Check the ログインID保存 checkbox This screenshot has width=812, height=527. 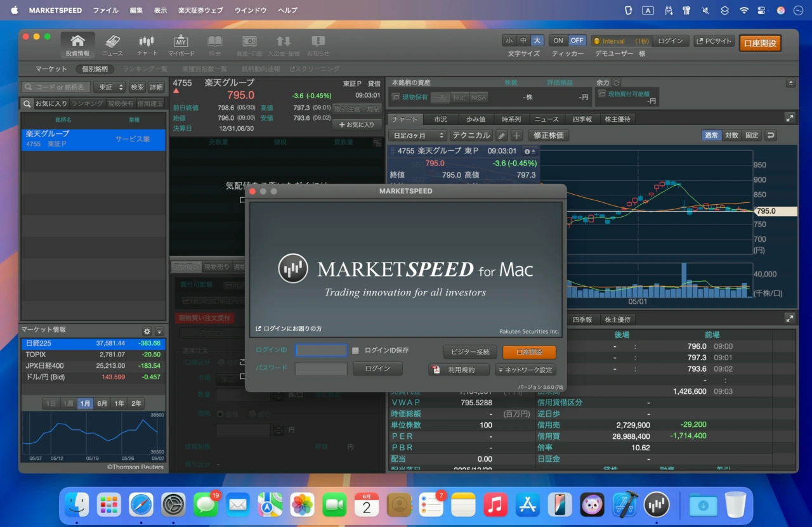(x=356, y=351)
